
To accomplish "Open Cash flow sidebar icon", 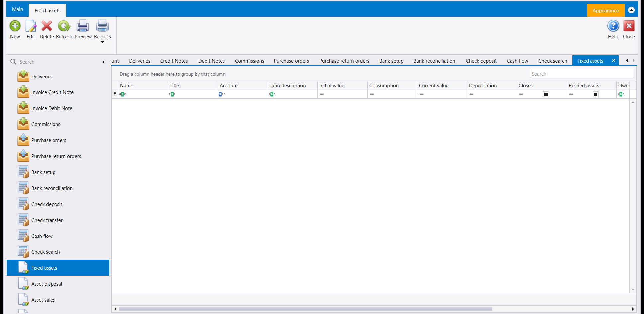I will pos(23,236).
